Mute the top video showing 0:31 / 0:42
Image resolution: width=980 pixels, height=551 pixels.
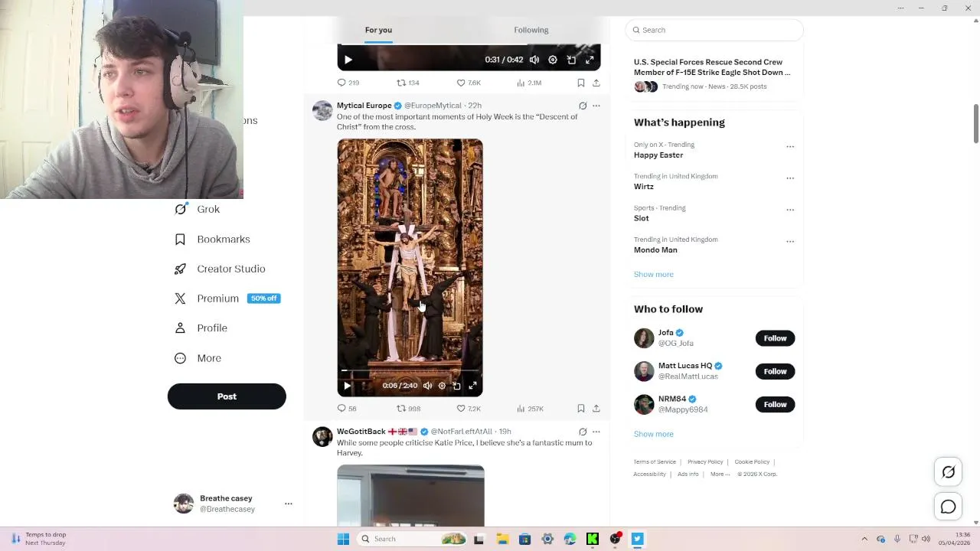(x=534, y=60)
